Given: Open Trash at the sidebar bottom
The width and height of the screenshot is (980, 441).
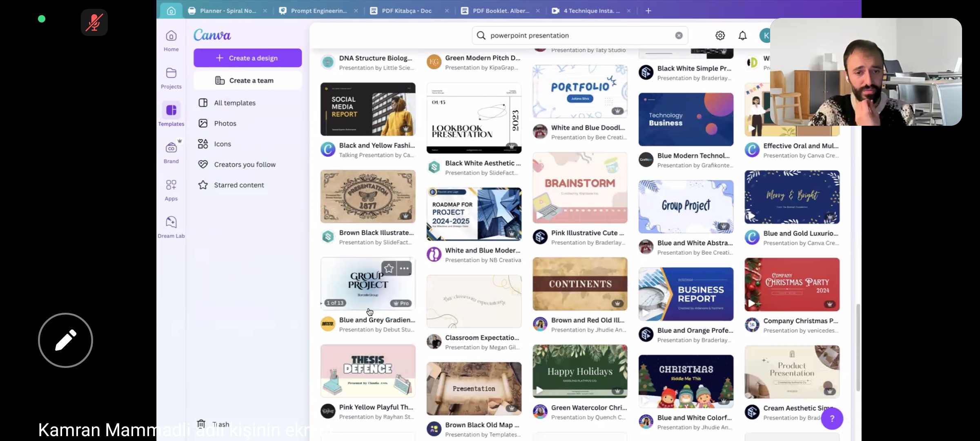Looking at the screenshot, I should click(213, 424).
